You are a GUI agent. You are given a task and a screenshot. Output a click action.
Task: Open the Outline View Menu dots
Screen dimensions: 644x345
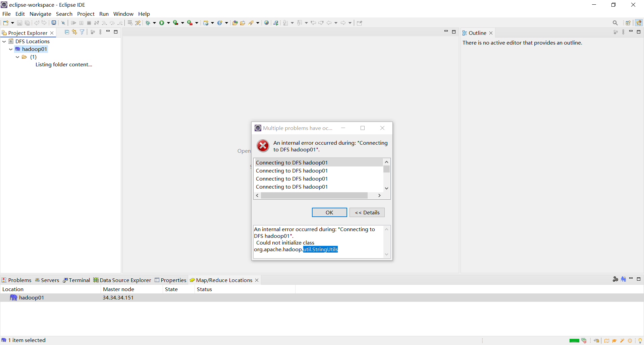pos(623,32)
